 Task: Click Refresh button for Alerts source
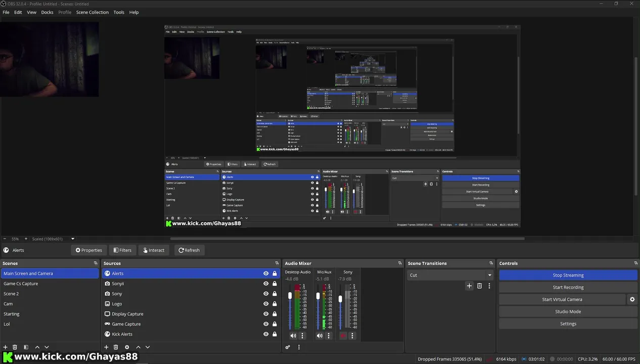click(x=189, y=250)
